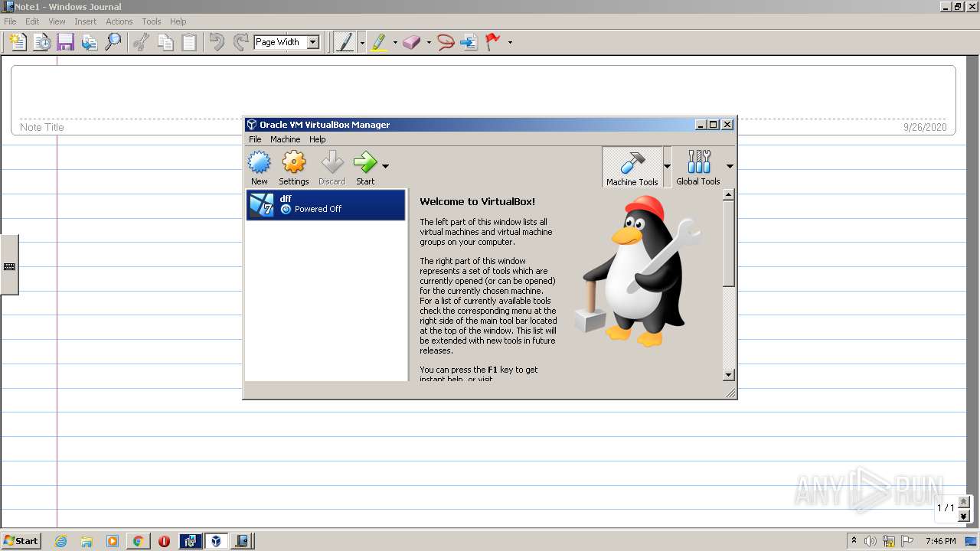This screenshot has height=551, width=980.
Task: Launch Internet Explorer from taskbar
Action: [61, 541]
